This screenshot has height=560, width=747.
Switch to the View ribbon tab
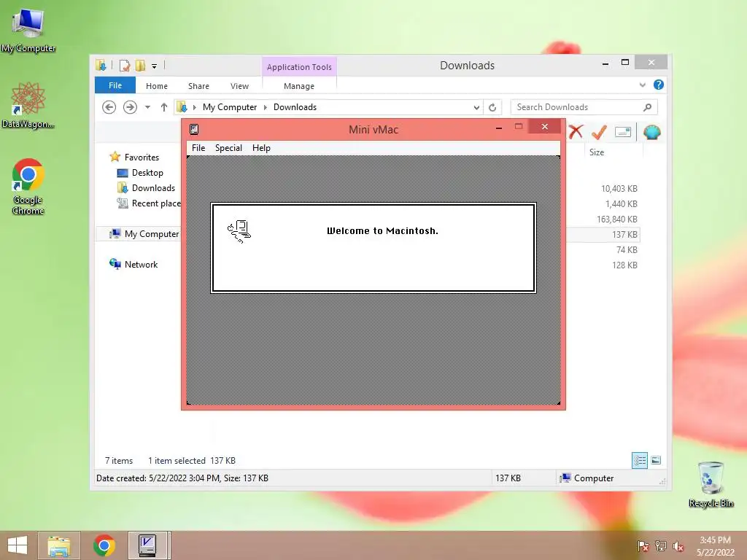[x=239, y=86]
